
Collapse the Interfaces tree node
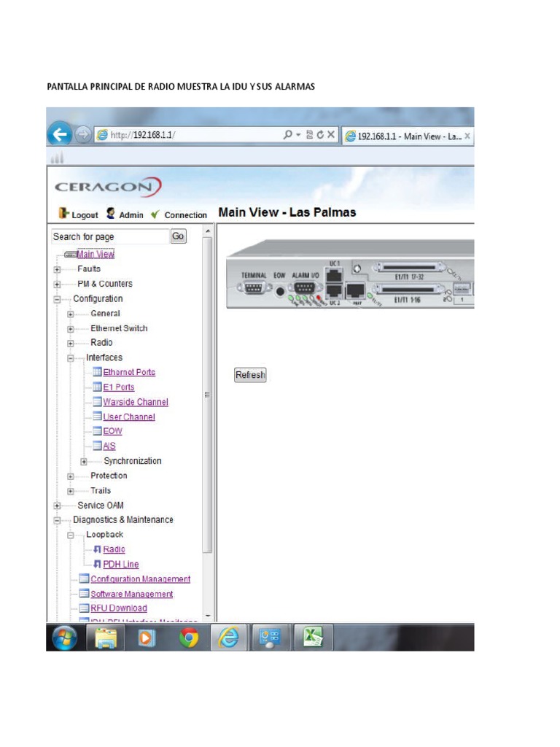[x=71, y=357]
